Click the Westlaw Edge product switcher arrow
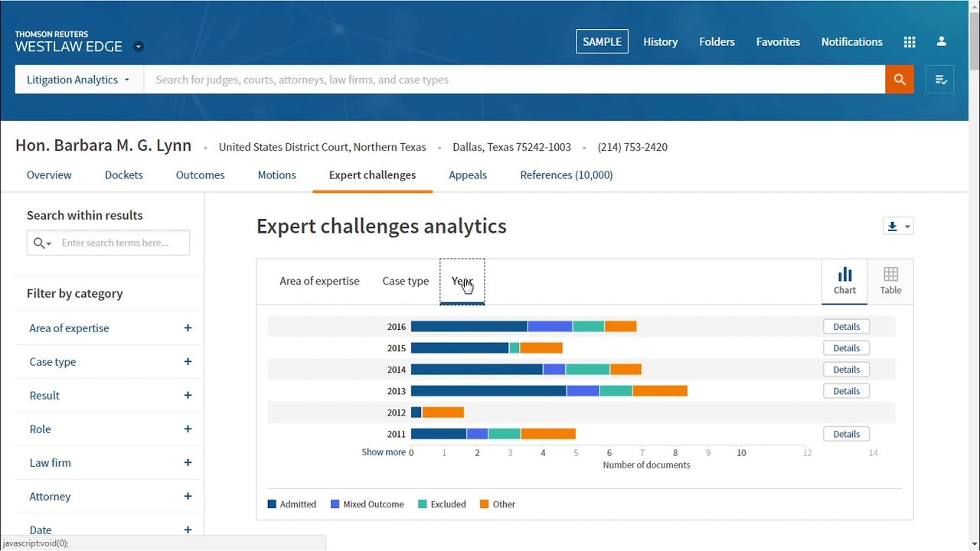 [x=139, y=47]
